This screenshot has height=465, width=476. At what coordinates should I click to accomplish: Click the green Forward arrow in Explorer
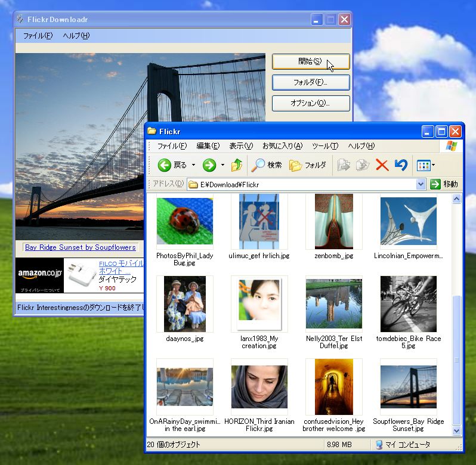209,165
